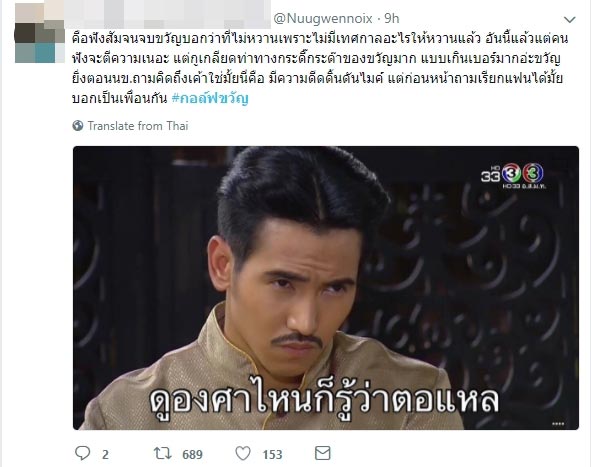Click the Channel 3 HD logo in image
This screenshot has width=591, height=467.
tap(513, 175)
